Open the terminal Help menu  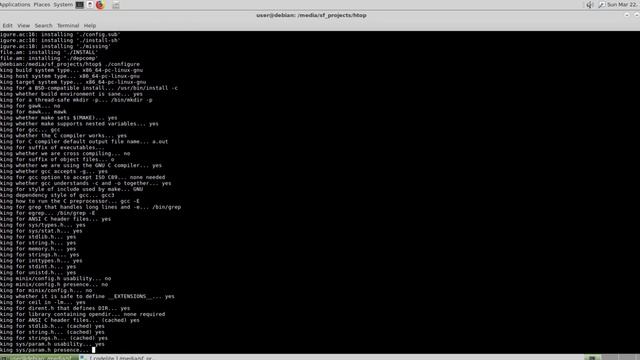click(90, 25)
